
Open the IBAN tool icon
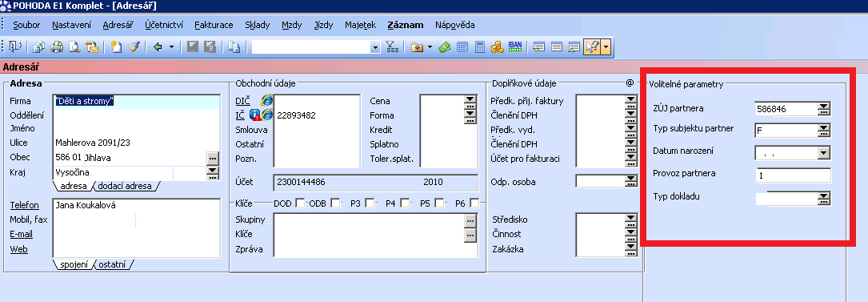(x=515, y=47)
